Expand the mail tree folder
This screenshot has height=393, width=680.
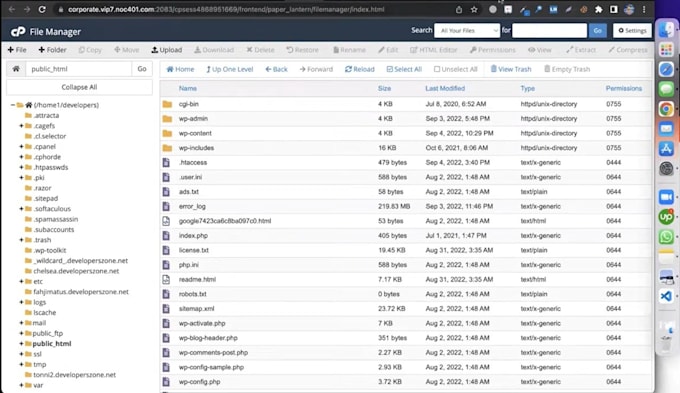point(21,323)
